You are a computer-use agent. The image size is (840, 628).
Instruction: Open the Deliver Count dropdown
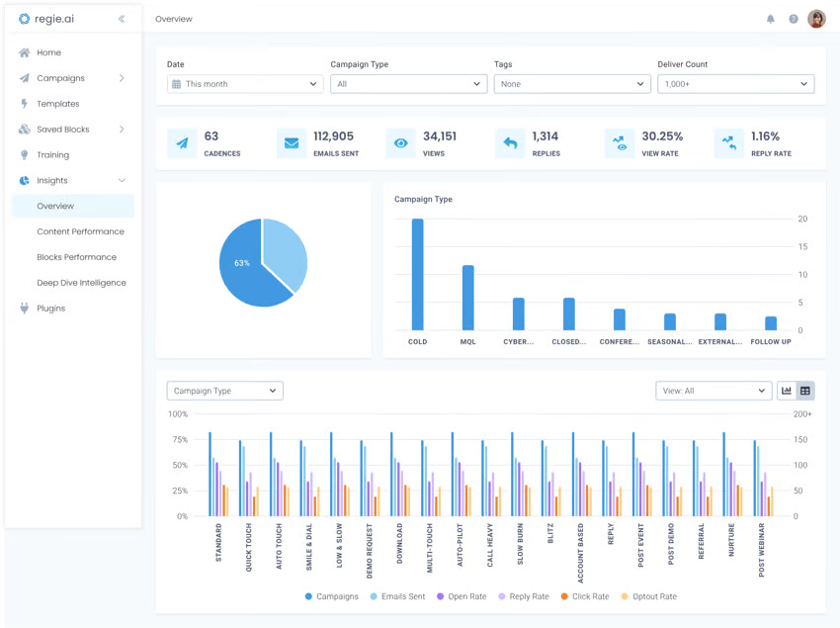click(x=735, y=84)
